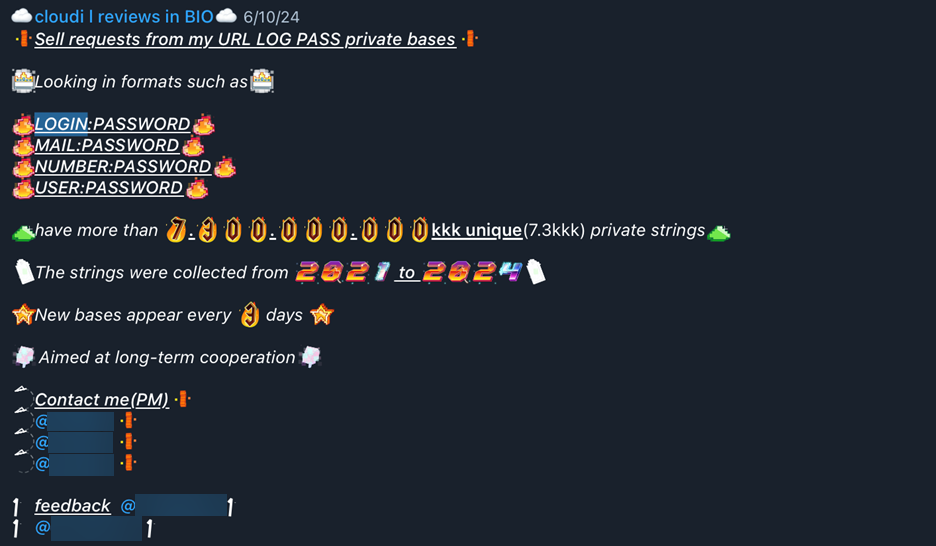Click the 6/10/24 message date
This screenshot has width=936, height=546.
(x=271, y=17)
